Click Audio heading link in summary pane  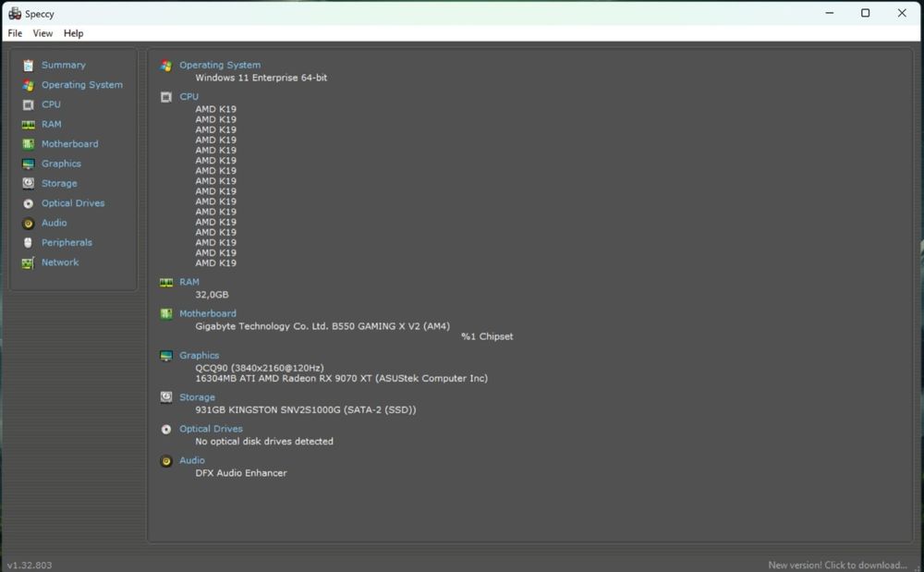[192, 460]
